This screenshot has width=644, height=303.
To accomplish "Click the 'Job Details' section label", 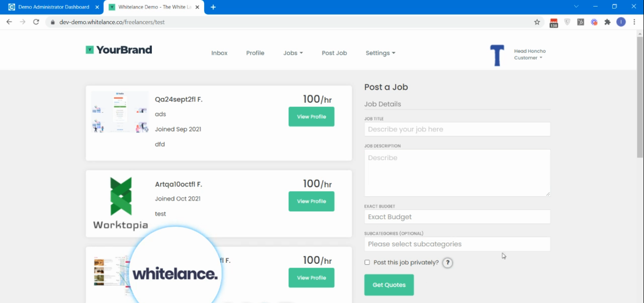I will click(x=383, y=104).
